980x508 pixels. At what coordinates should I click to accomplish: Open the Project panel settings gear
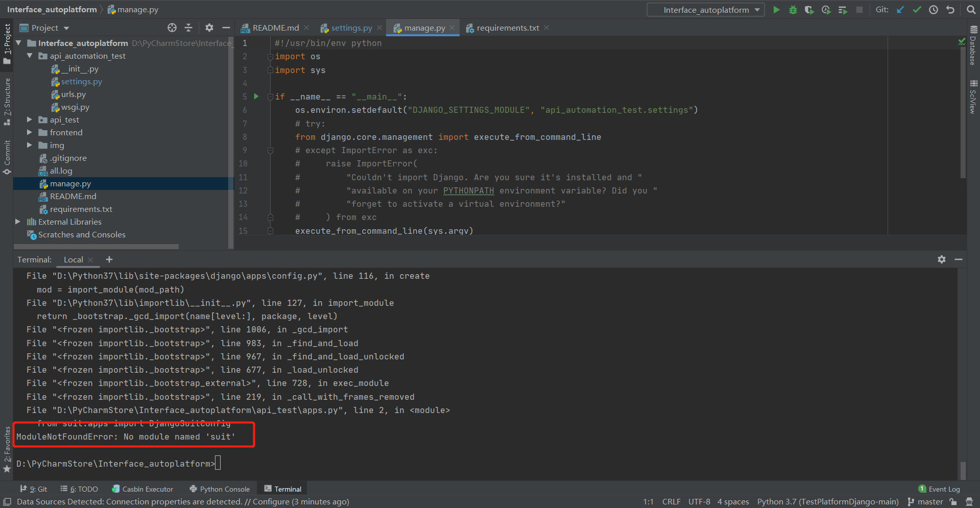[x=209, y=28]
